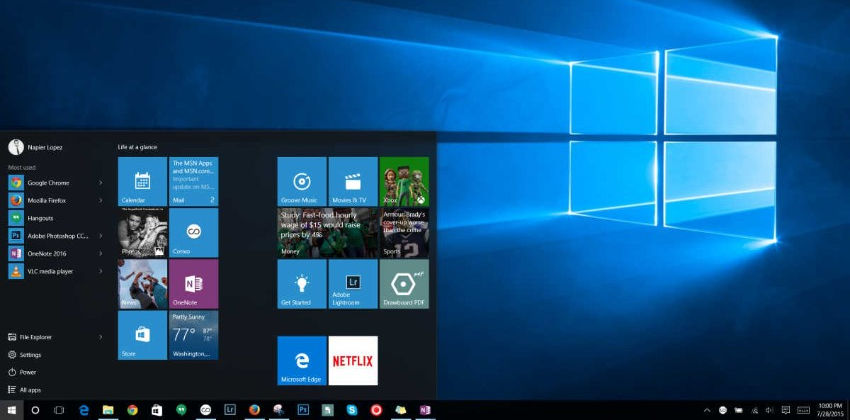Open the Money news tile
The image size is (850, 420).
tap(327, 232)
